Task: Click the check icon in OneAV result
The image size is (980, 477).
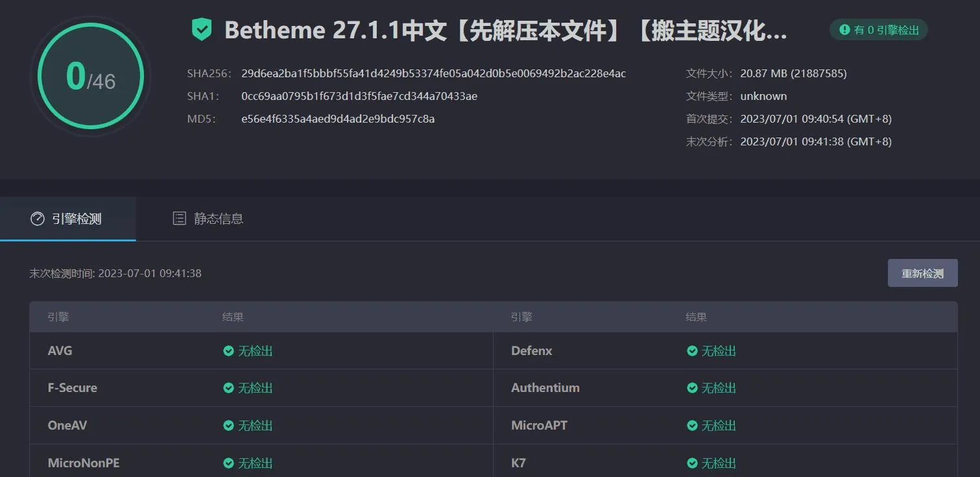Action: [x=228, y=426]
